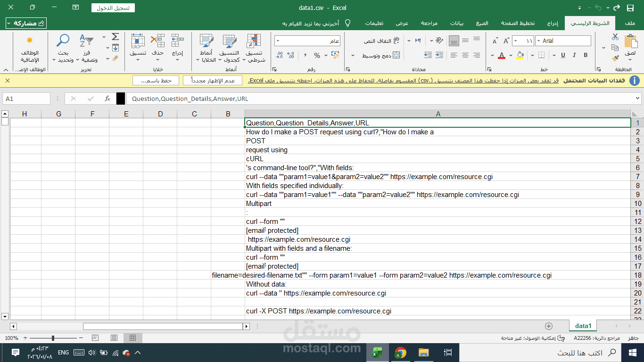Select the Format as Table (التنسيق كجدول) icon
The width and height of the screenshot is (644, 362).
pyautogui.click(x=230, y=47)
